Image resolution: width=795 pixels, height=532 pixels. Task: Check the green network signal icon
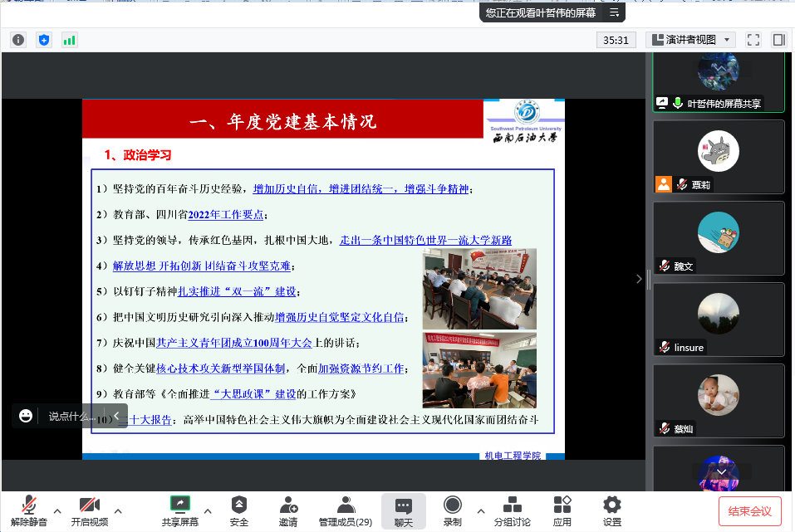(69, 40)
